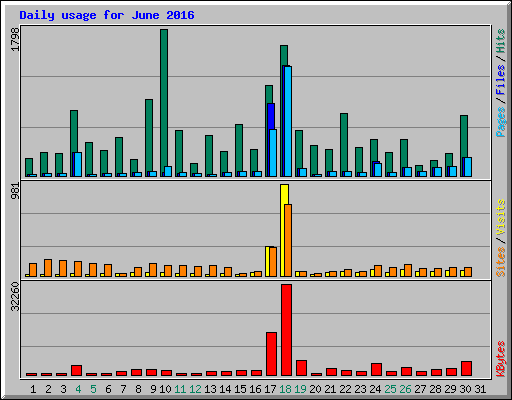512x400 pixels.
Task: Click the green weekend day label 26
Action: point(405,389)
